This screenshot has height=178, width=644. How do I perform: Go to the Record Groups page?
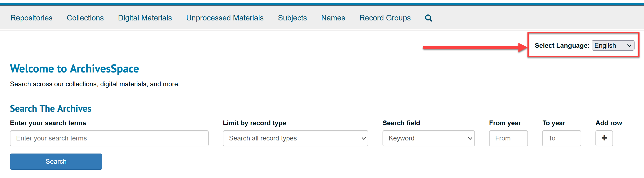(x=385, y=18)
